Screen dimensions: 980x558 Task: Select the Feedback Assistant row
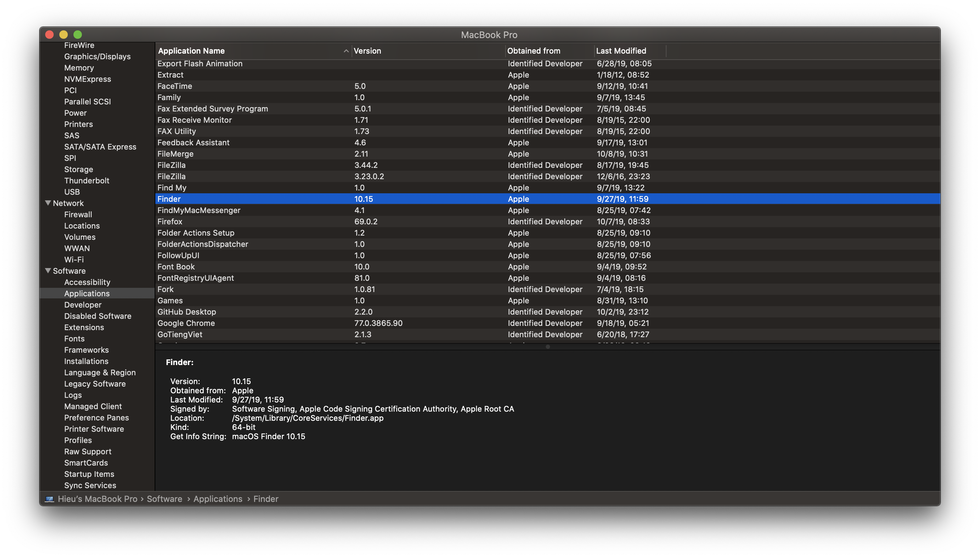(x=547, y=142)
